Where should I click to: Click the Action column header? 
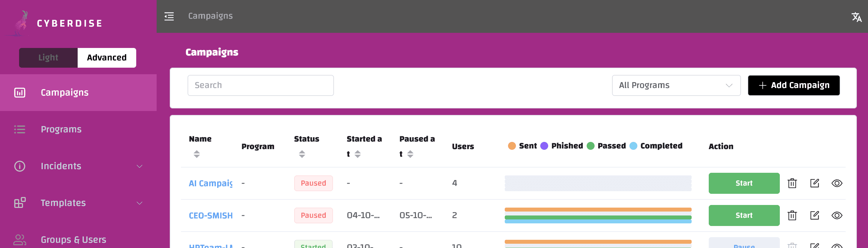(721, 147)
